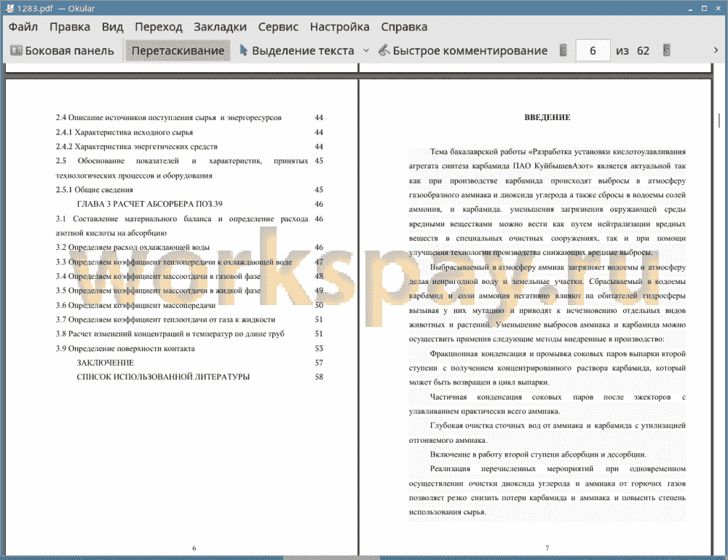
Task: Open the Настройка menu
Action: 339,27
